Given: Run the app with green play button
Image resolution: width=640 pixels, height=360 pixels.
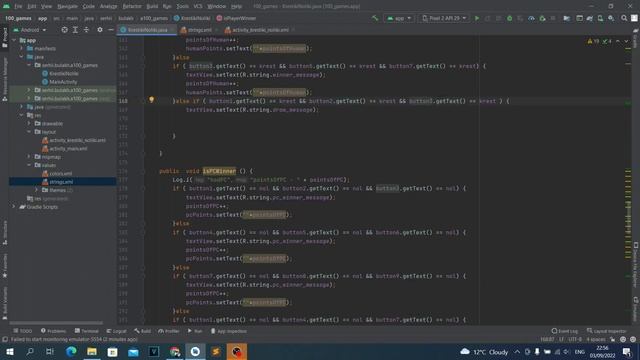Looking at the screenshot, I should [x=476, y=18].
